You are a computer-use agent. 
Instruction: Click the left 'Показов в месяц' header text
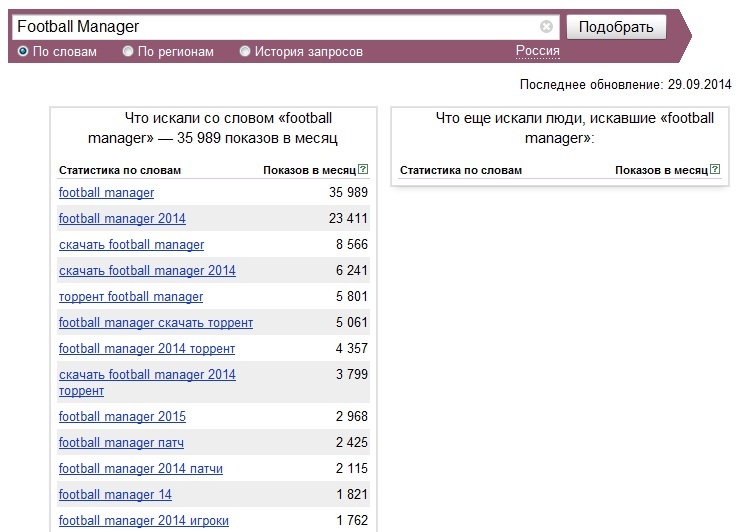click(x=309, y=170)
